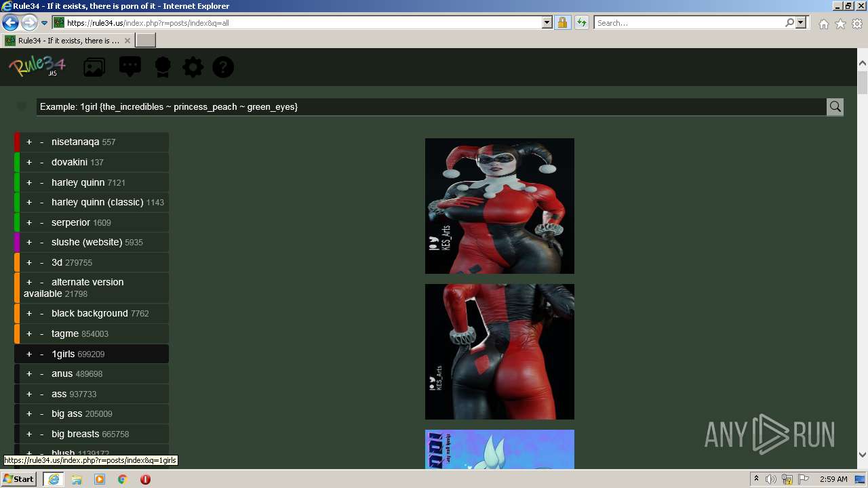Click the page vertical scrollbar thumb
Viewport: 868px width, 488px height.
[x=863, y=83]
